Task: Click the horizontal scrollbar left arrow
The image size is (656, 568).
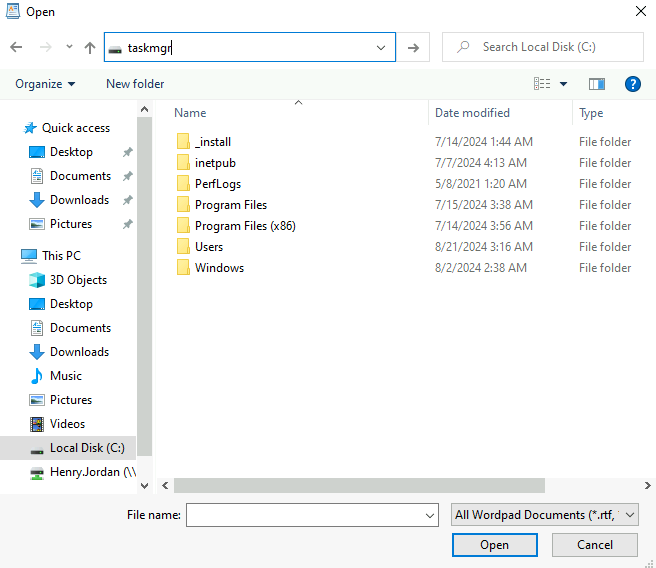Action: click(165, 486)
